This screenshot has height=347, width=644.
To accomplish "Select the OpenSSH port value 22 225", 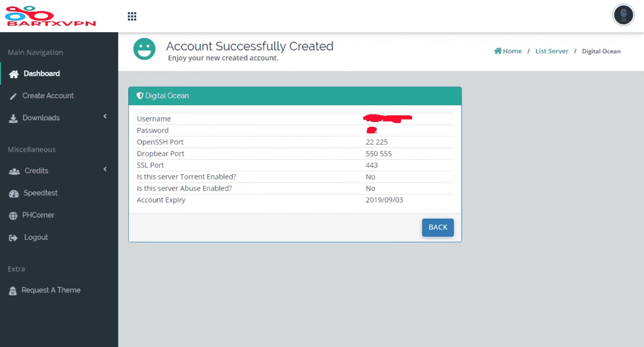I will (377, 142).
